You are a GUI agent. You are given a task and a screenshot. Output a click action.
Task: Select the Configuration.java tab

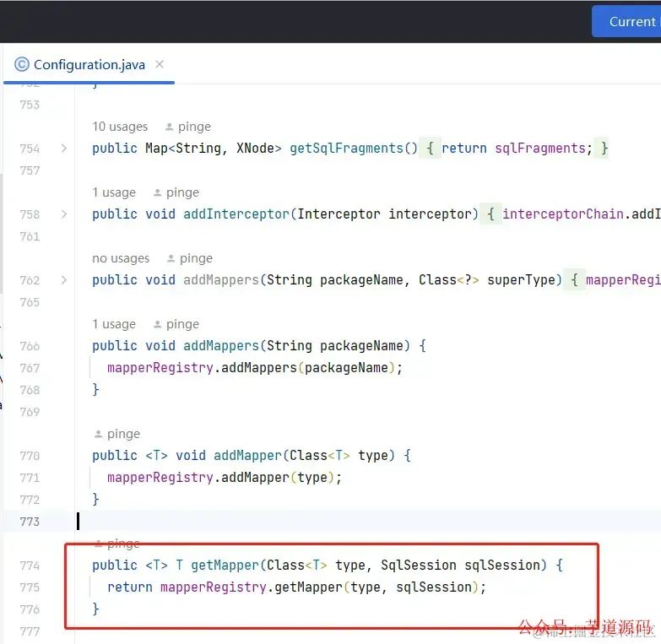tap(89, 65)
